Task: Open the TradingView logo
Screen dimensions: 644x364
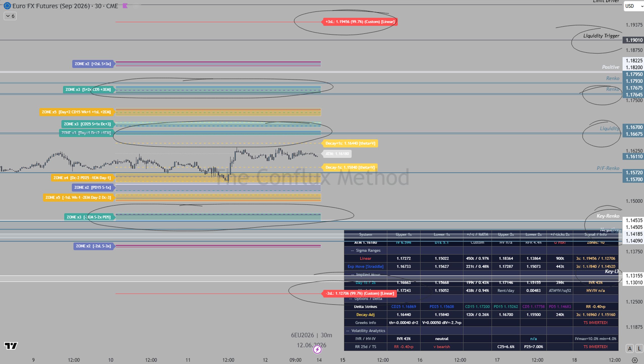Action: click(x=11, y=346)
